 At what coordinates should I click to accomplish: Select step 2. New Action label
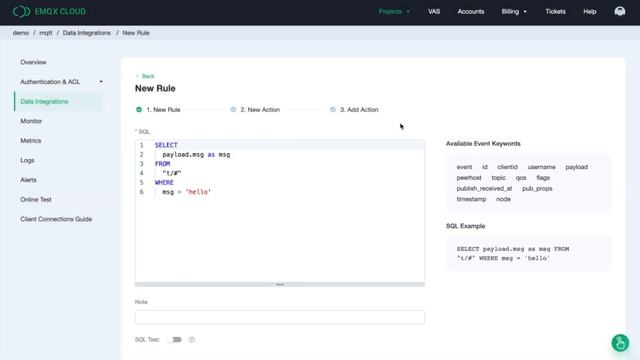pos(260,109)
